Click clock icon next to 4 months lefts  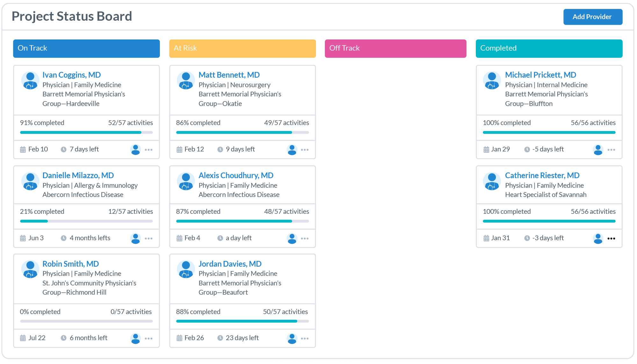(64, 238)
